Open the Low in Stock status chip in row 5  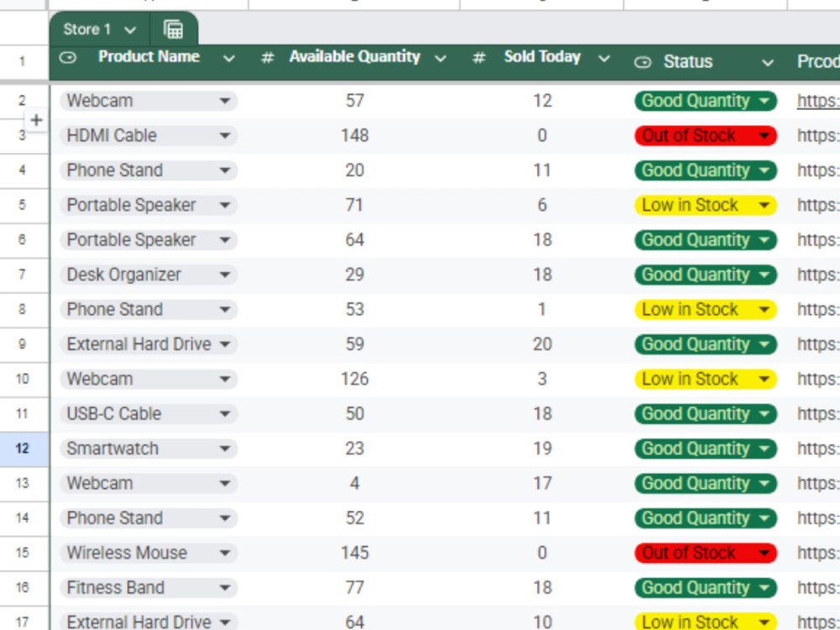coord(706,205)
